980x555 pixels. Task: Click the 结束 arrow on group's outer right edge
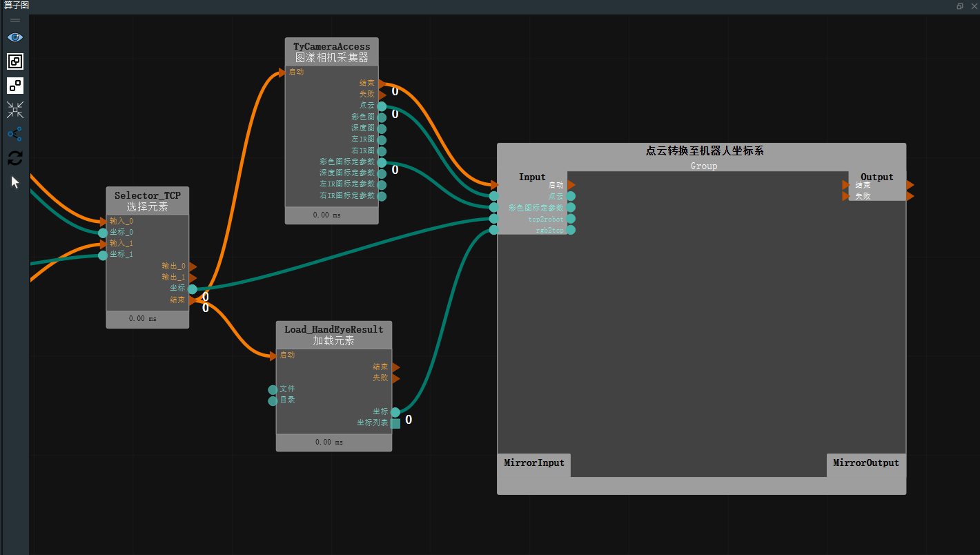tap(910, 185)
